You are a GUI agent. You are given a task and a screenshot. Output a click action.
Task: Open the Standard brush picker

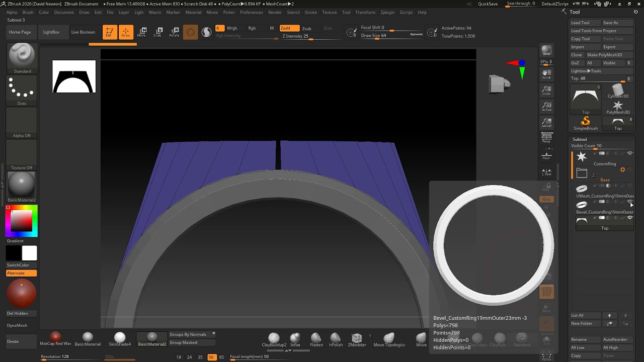22,58
